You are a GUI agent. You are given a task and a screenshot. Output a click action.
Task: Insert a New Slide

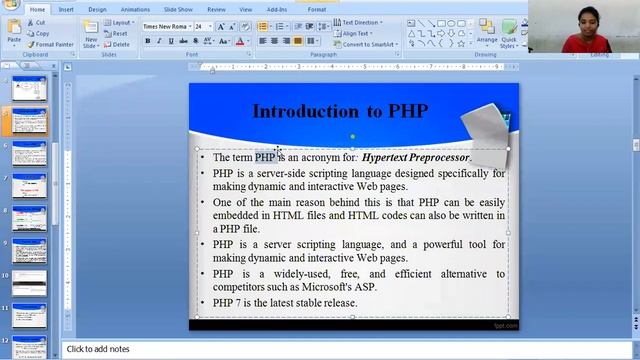tap(91, 33)
